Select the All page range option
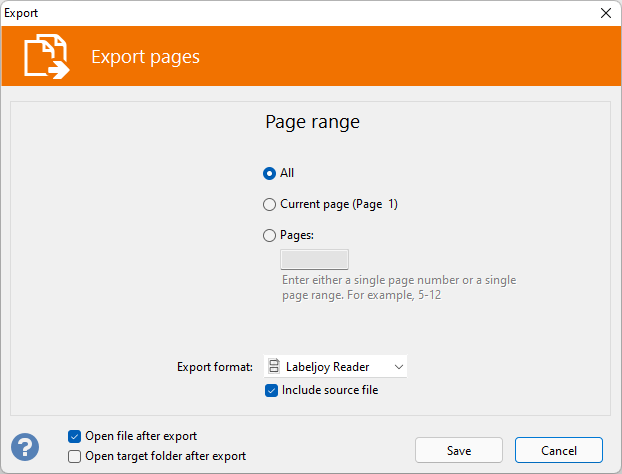 tap(269, 173)
